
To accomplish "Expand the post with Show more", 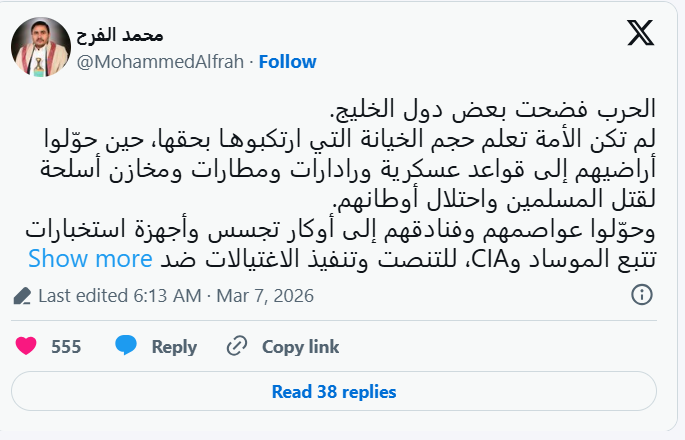I will [x=90, y=259].
